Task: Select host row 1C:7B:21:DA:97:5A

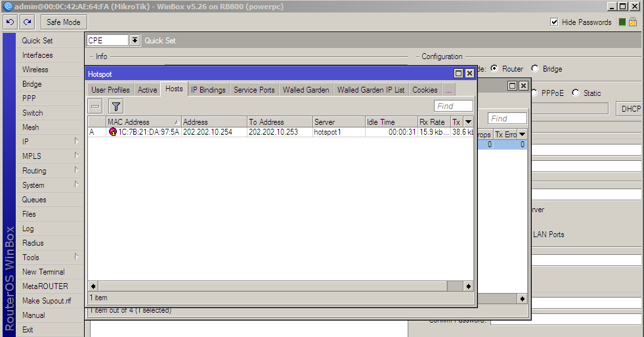Action: pos(280,132)
